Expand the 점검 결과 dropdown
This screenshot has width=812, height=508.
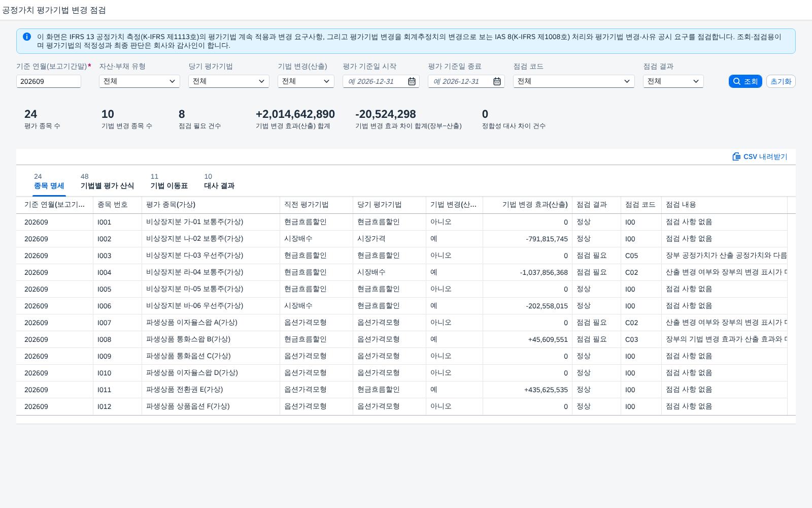[x=673, y=81]
